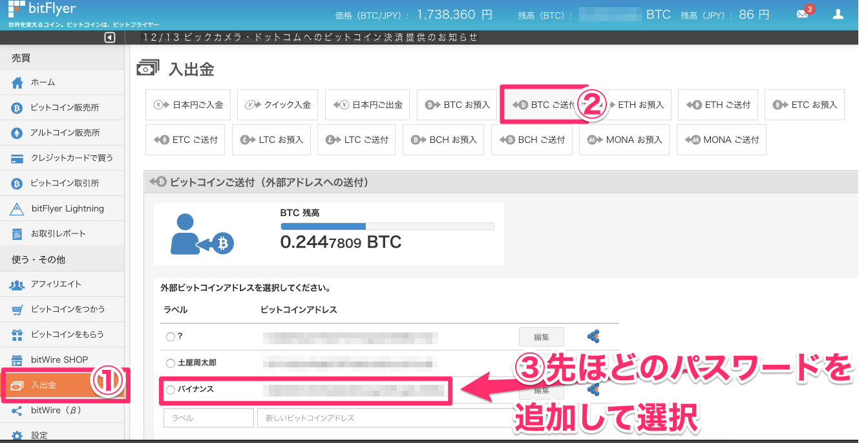Click the BTC 残高 progress bar
Image resolution: width=868 pixels, height=443 pixels.
[x=387, y=226]
